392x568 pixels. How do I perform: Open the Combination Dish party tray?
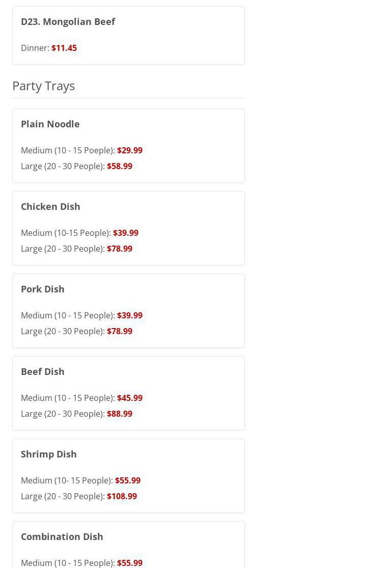tap(62, 536)
